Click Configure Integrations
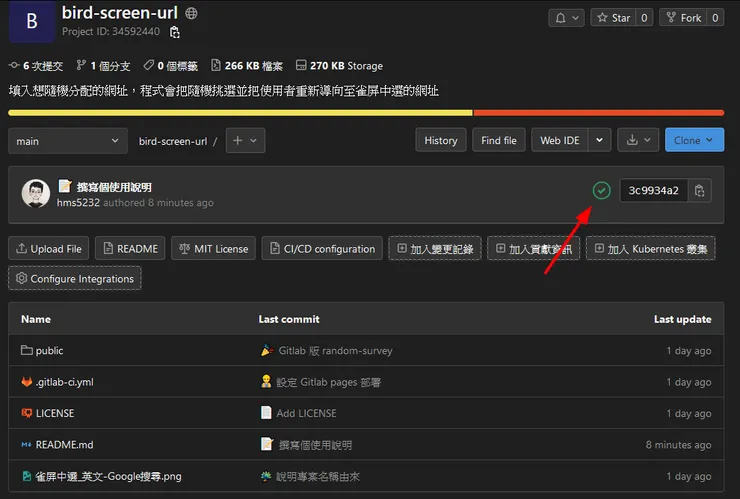The width and height of the screenshot is (740, 499). (x=75, y=279)
